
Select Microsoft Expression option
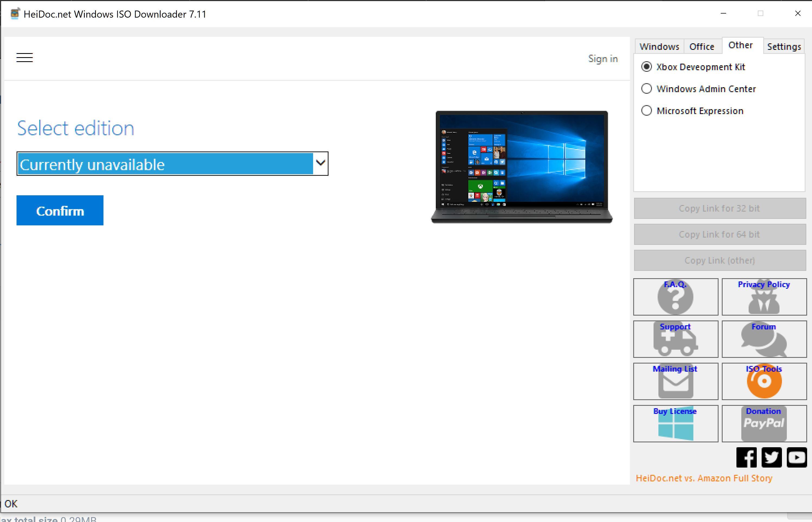[x=692, y=111]
